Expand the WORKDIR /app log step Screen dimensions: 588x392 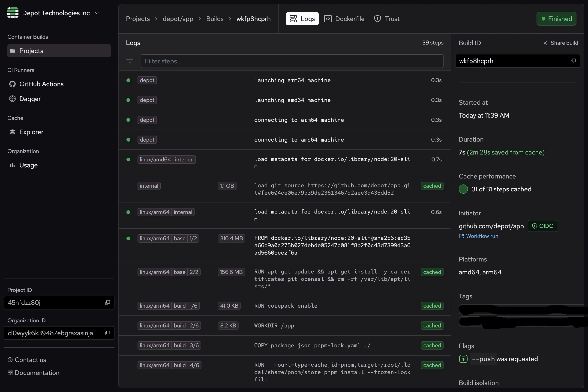(x=274, y=326)
